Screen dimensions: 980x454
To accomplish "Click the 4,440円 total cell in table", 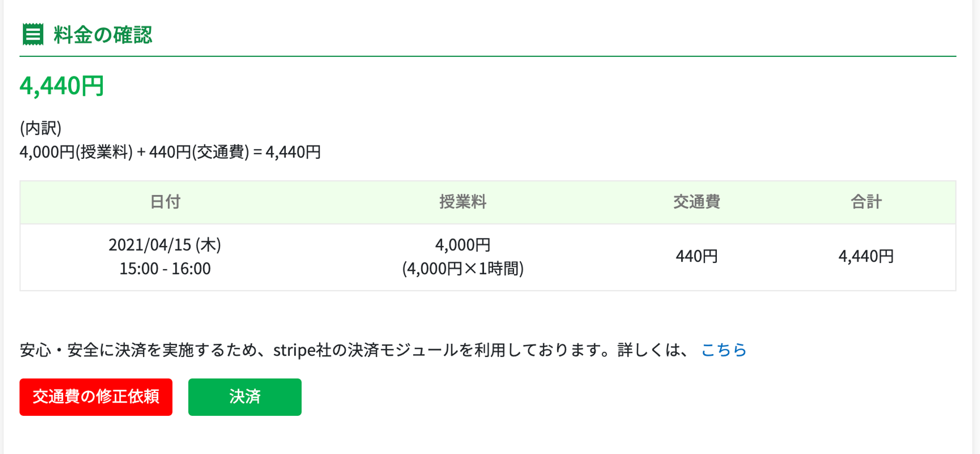I will [866, 256].
